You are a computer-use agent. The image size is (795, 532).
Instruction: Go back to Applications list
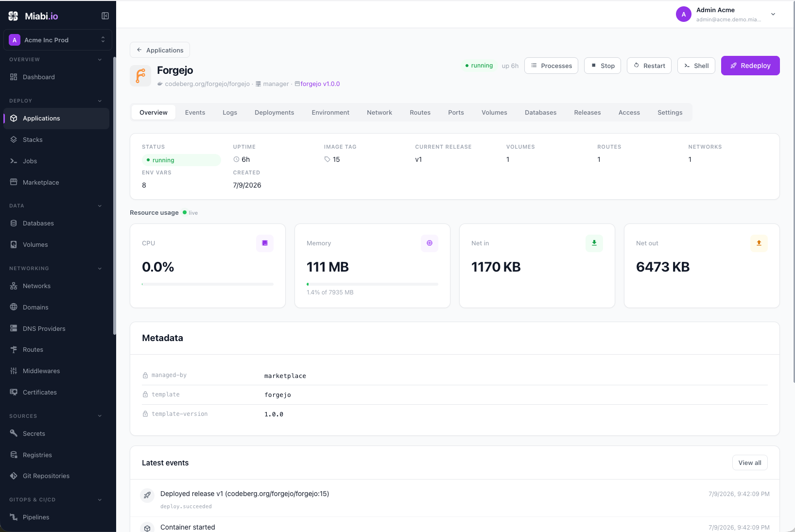tap(160, 50)
